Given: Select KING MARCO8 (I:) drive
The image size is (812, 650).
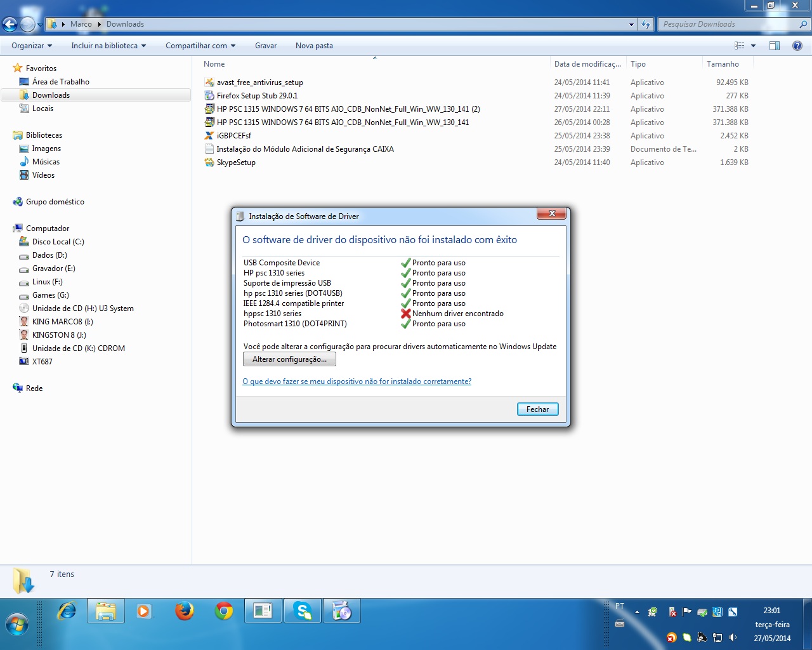Looking at the screenshot, I should pos(62,322).
